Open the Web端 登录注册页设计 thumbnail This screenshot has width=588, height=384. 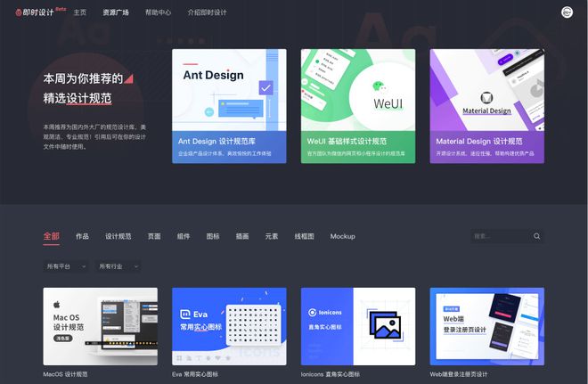486,326
